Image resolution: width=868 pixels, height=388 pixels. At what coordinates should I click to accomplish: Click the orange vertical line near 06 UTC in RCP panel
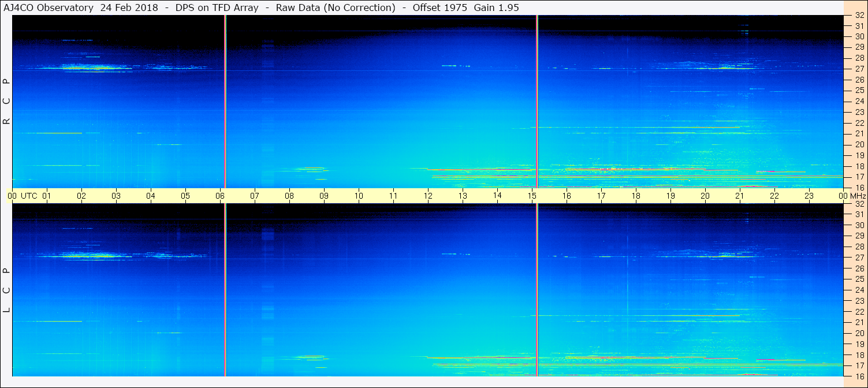pyautogui.click(x=225, y=101)
